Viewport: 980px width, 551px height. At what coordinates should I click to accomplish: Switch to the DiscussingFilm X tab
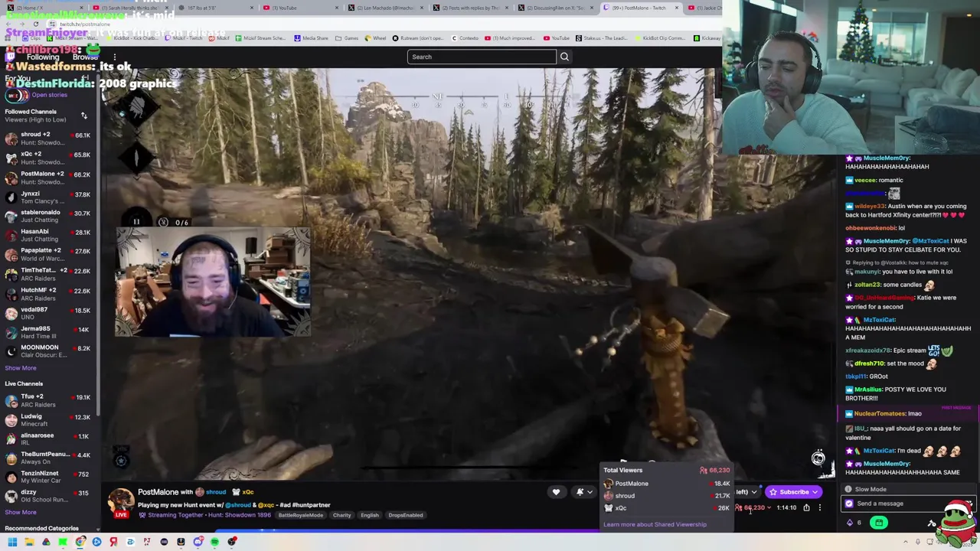coord(555,8)
